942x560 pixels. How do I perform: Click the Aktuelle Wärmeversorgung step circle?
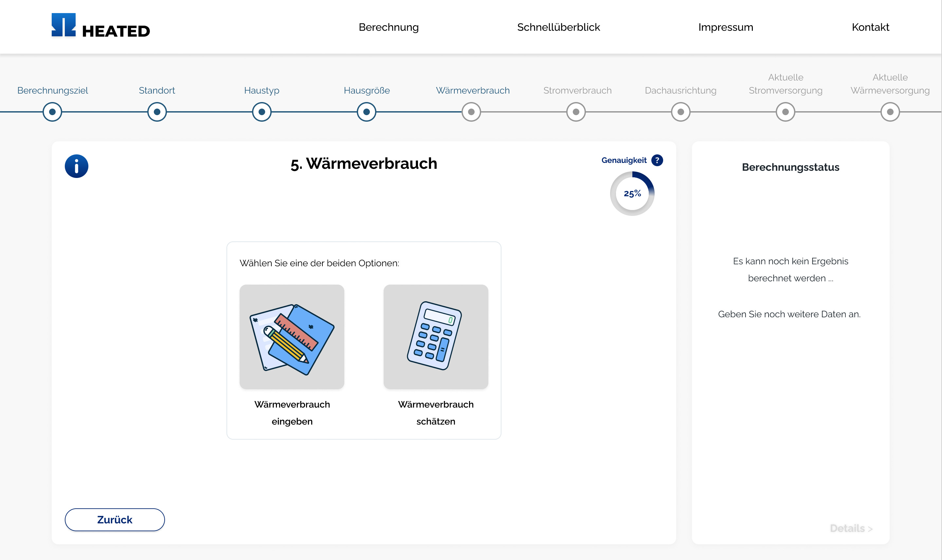(x=890, y=112)
